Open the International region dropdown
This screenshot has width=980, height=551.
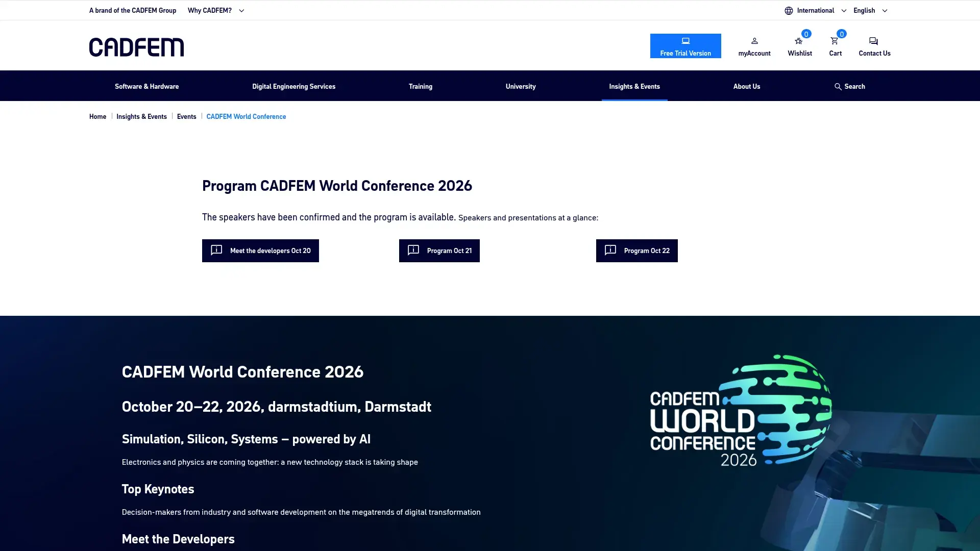point(815,10)
